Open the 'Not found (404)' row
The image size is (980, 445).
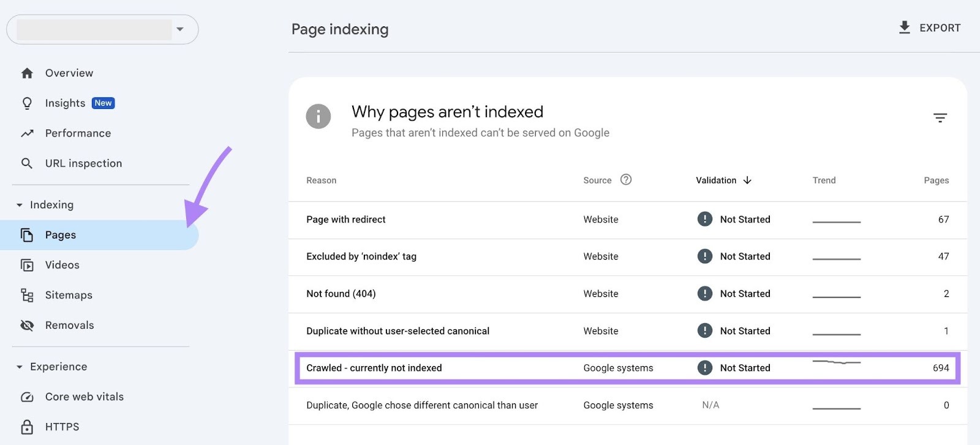pyautogui.click(x=341, y=294)
